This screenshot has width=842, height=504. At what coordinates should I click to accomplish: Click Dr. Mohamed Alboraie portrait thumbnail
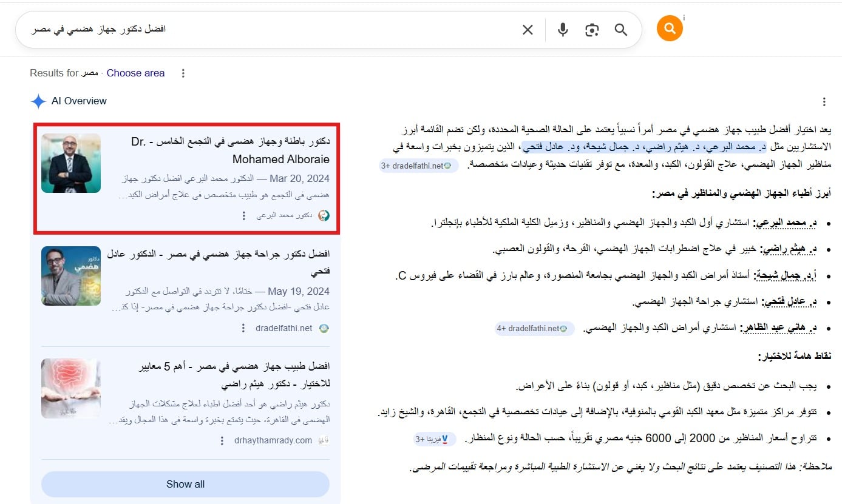(71, 163)
